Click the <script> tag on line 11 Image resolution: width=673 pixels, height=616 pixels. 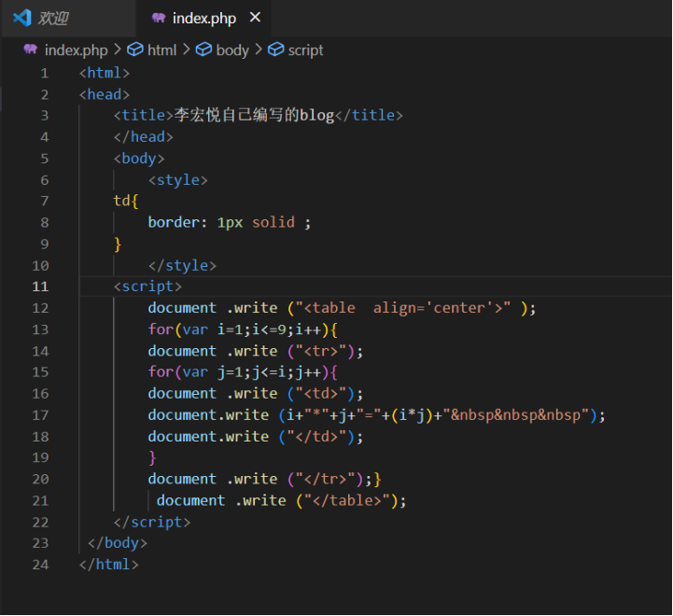[147, 287]
